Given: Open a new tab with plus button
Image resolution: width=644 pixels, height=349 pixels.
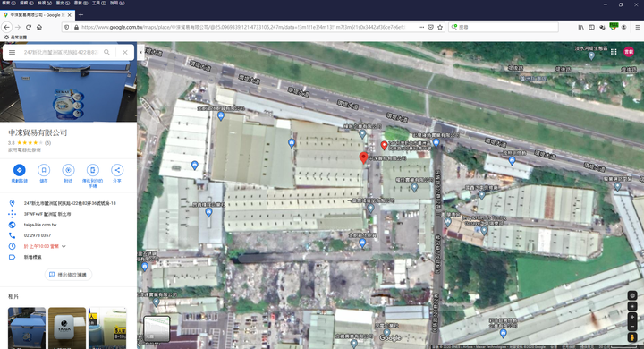Looking at the screenshot, I should tap(80, 15).
